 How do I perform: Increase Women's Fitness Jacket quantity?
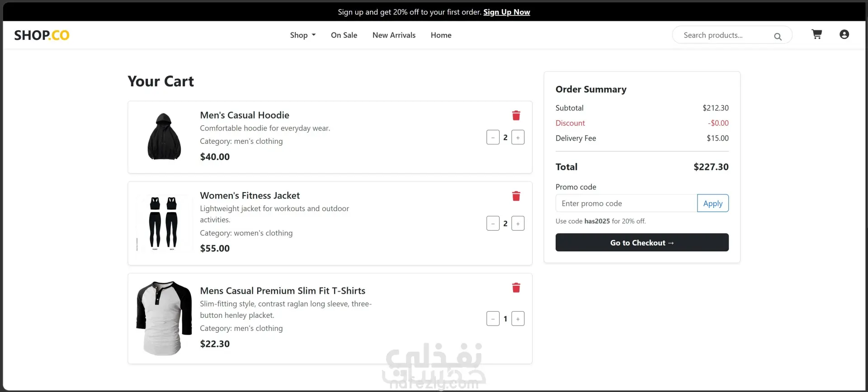pyautogui.click(x=518, y=223)
